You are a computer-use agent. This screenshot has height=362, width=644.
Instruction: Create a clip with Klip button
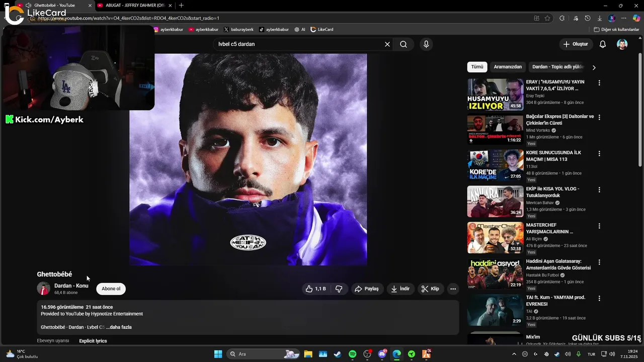click(x=430, y=289)
